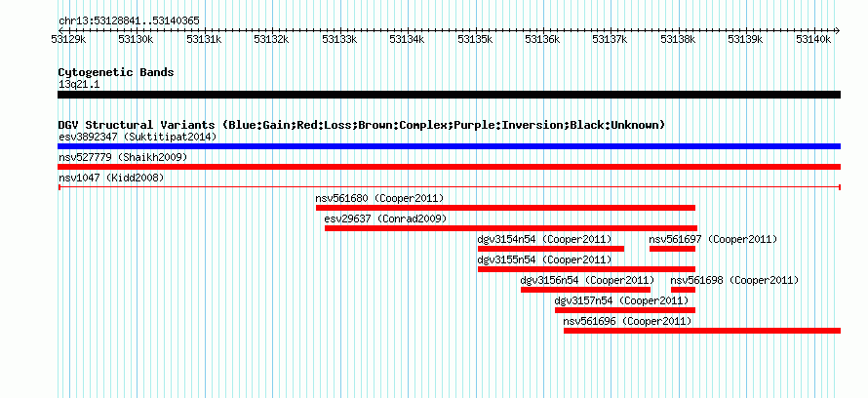The height and width of the screenshot is (398, 868).
Task: Click the red nsv527779 loss bar
Action: tap(449, 167)
